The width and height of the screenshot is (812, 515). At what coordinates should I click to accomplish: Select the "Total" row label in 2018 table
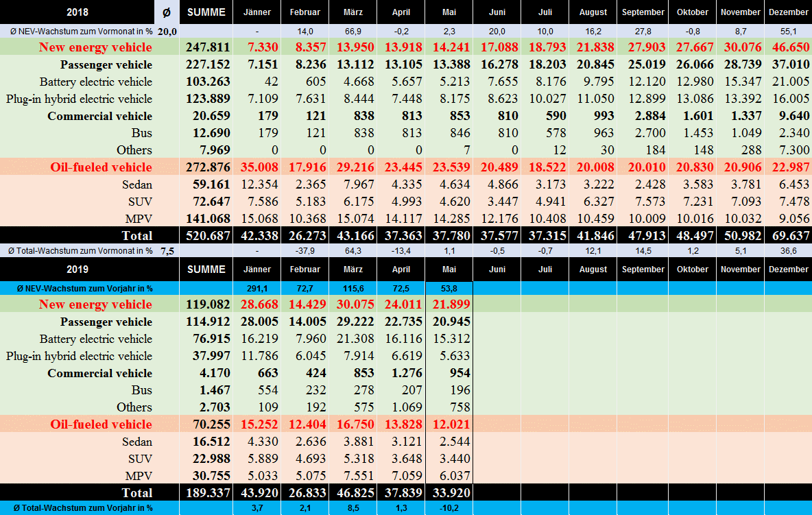pyautogui.click(x=136, y=235)
